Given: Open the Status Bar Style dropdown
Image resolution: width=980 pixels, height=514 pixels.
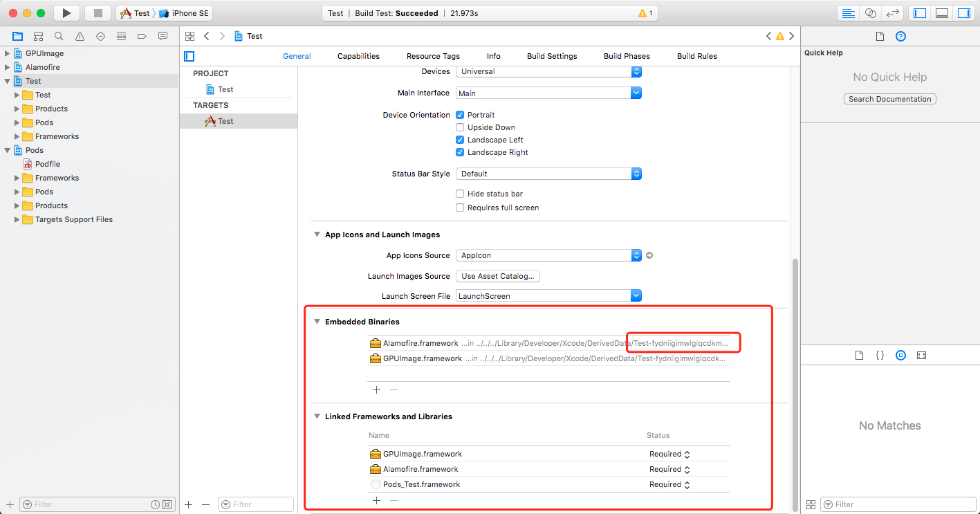Looking at the screenshot, I should click(548, 174).
